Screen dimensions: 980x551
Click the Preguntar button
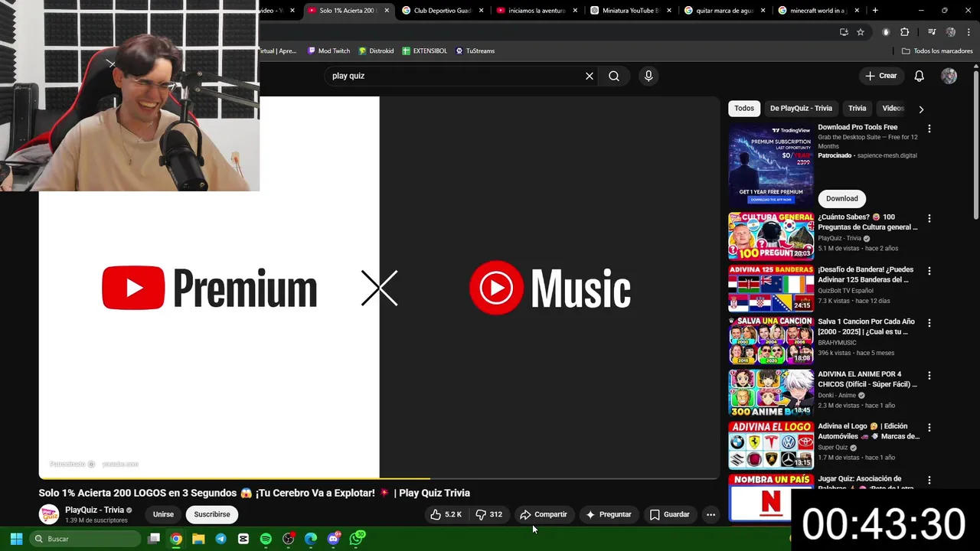[x=608, y=514]
